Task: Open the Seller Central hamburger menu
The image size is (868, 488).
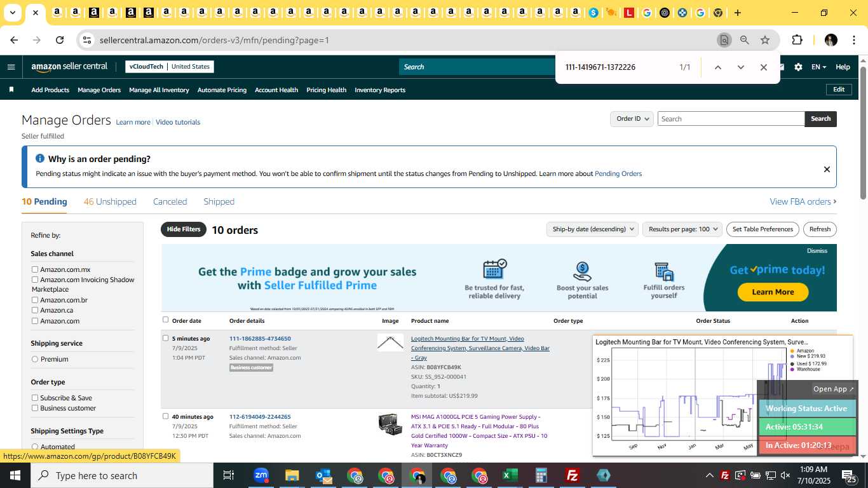Action: (x=11, y=67)
